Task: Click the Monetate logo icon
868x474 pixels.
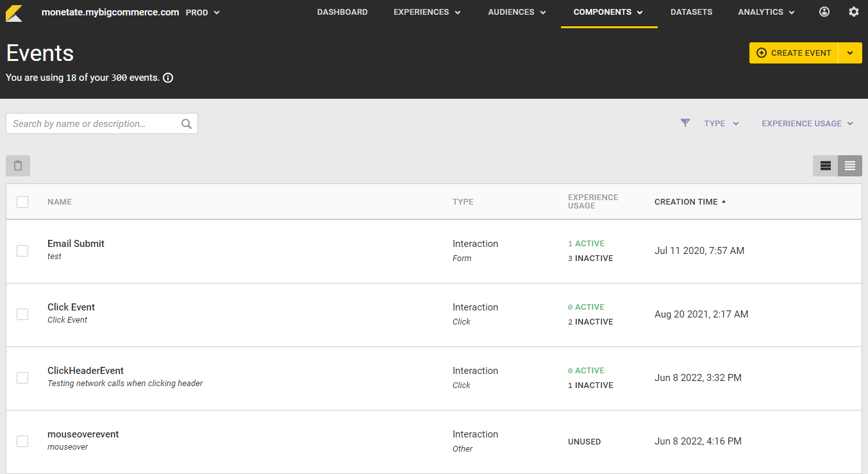Action: pos(14,13)
